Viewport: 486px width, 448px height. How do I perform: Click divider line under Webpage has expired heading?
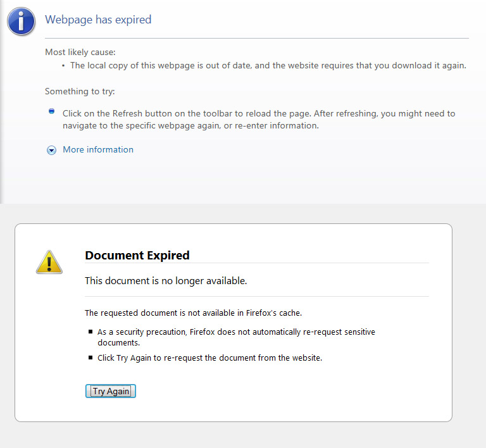(x=257, y=39)
